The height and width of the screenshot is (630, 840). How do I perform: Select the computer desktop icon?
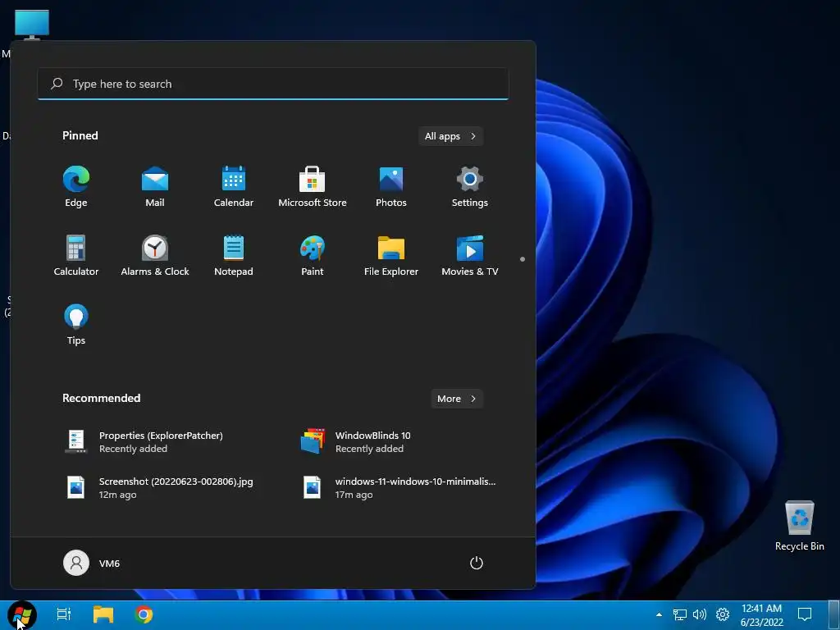coord(32,25)
